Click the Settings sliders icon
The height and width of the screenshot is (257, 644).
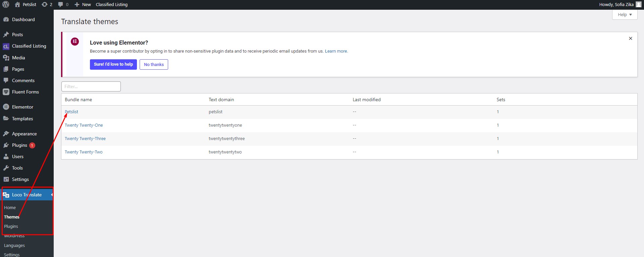click(6, 179)
